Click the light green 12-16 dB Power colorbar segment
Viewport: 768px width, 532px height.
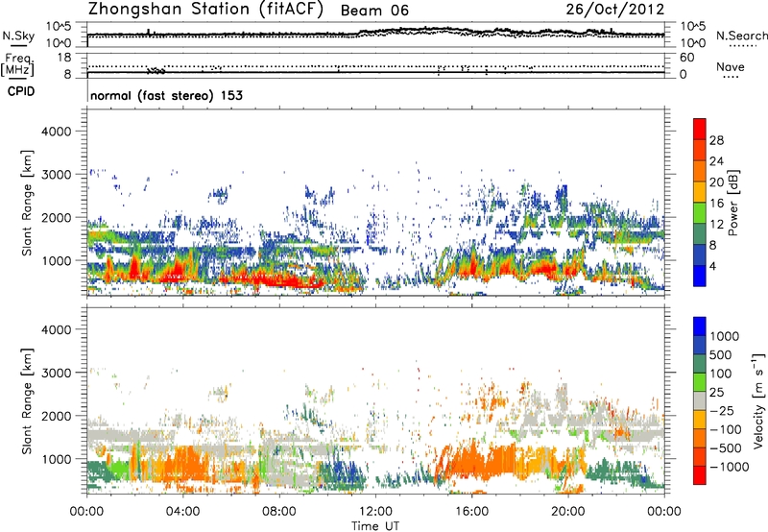click(x=700, y=213)
